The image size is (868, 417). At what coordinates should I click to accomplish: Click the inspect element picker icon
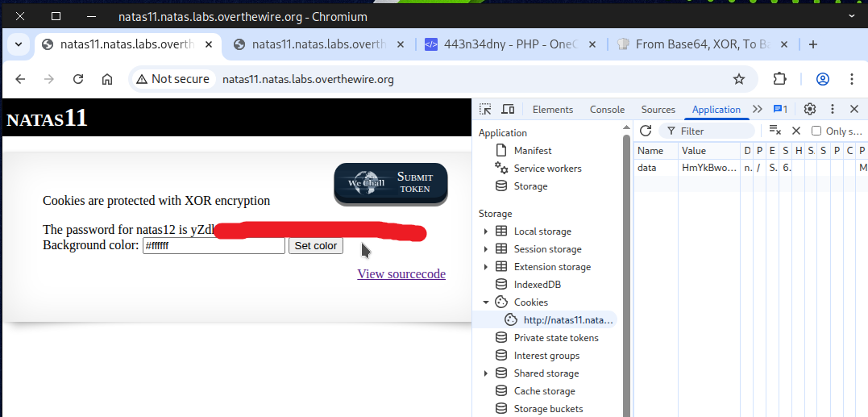point(485,109)
